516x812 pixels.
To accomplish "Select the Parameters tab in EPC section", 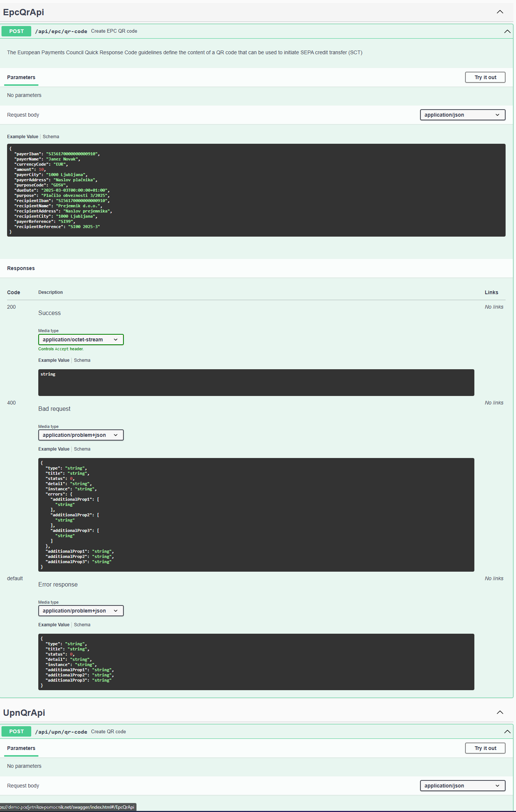I will (x=21, y=77).
